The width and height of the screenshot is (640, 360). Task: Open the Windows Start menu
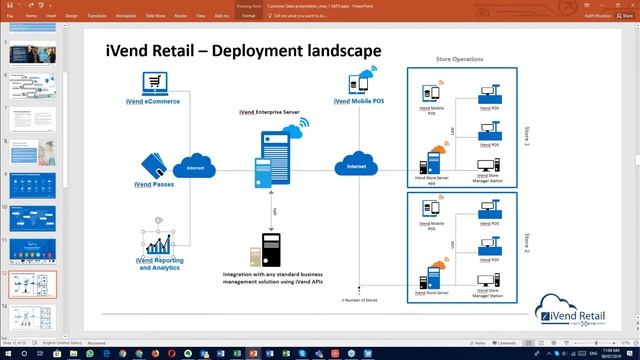tap(8, 353)
